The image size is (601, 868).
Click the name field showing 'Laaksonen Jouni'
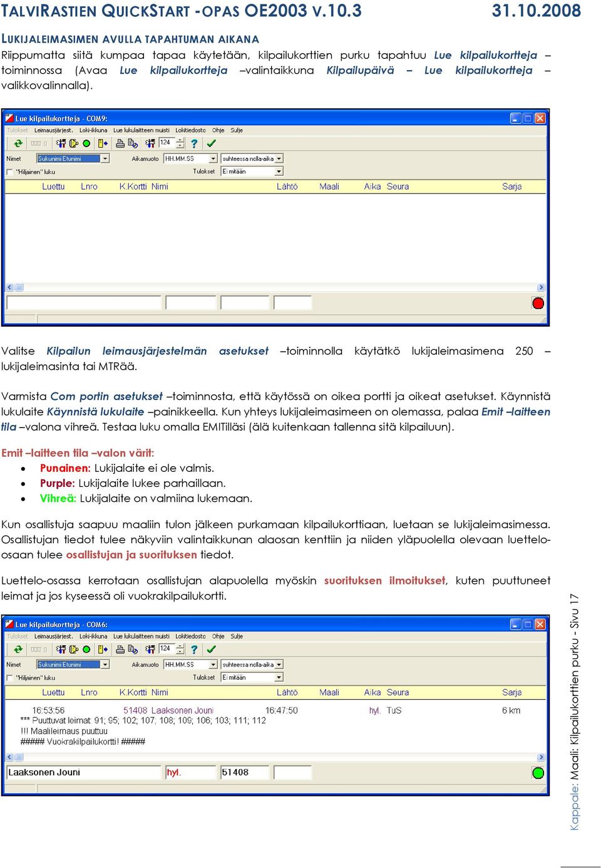(x=84, y=772)
